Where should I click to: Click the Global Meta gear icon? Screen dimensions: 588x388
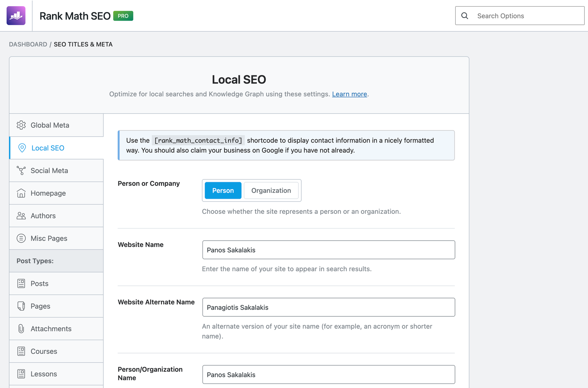pos(21,125)
